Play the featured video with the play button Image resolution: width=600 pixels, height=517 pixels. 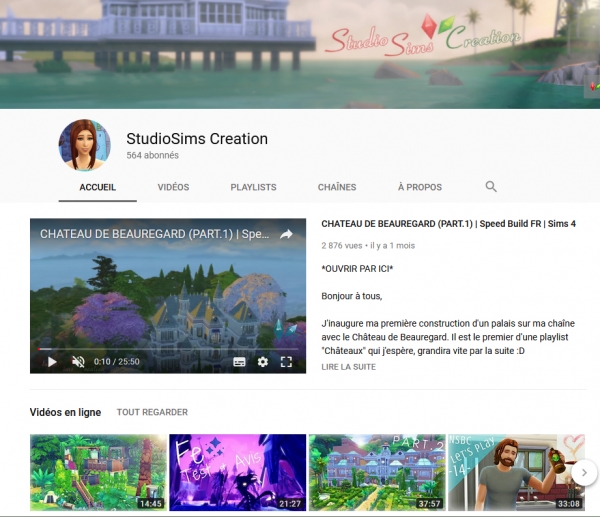[x=52, y=362]
